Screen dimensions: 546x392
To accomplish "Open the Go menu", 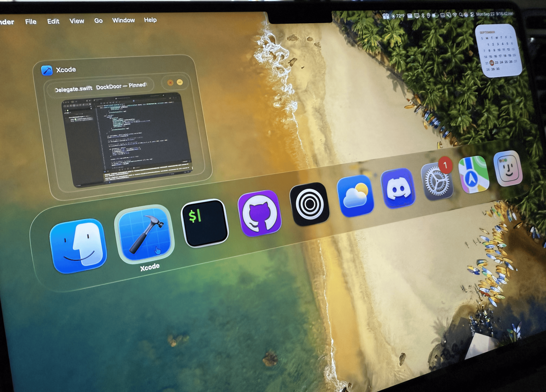I will 99,20.
